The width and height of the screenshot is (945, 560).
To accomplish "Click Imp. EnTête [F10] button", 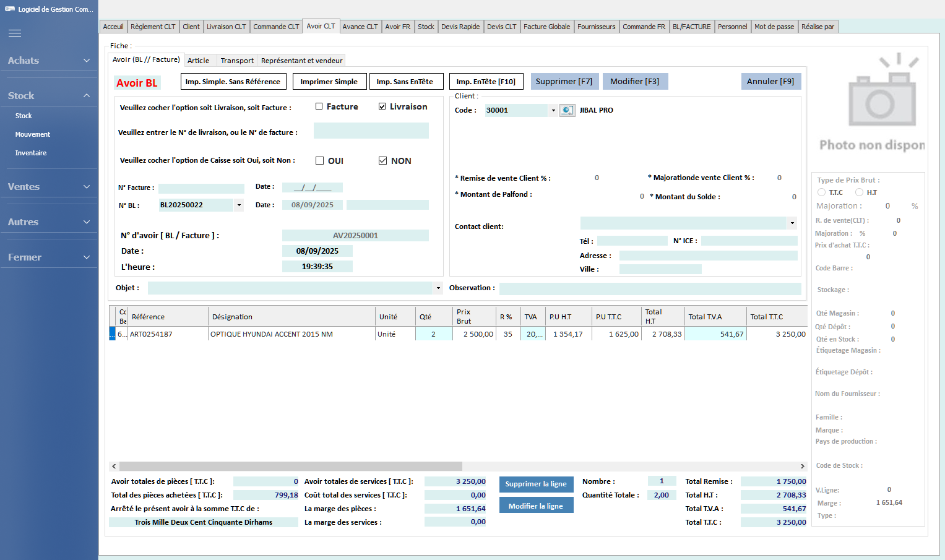I will point(486,81).
